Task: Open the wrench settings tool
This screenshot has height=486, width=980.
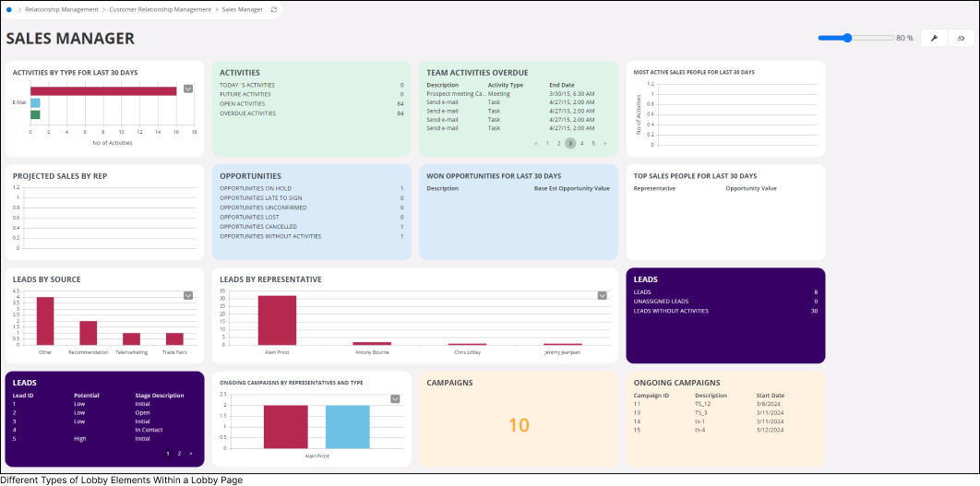Action: pyautogui.click(x=934, y=38)
